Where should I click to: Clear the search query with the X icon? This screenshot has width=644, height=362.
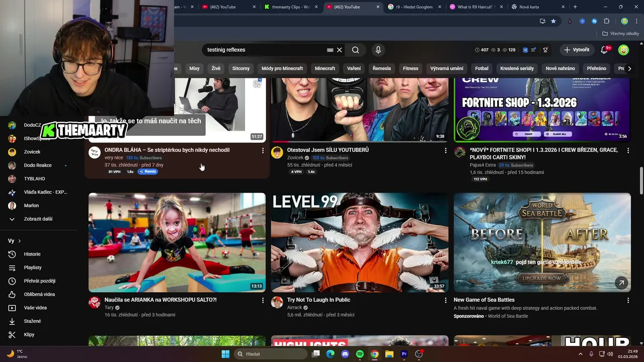(x=340, y=50)
